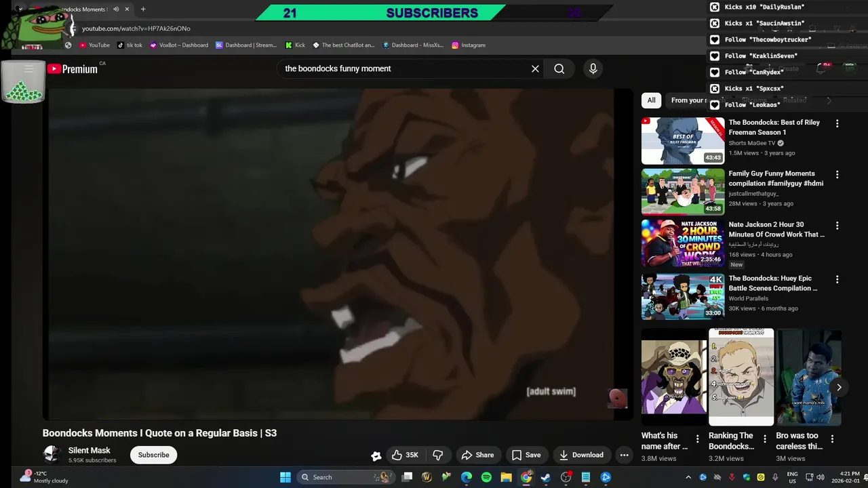Close the Boondocks Moments browser tab
868x488 pixels.
[128, 9]
